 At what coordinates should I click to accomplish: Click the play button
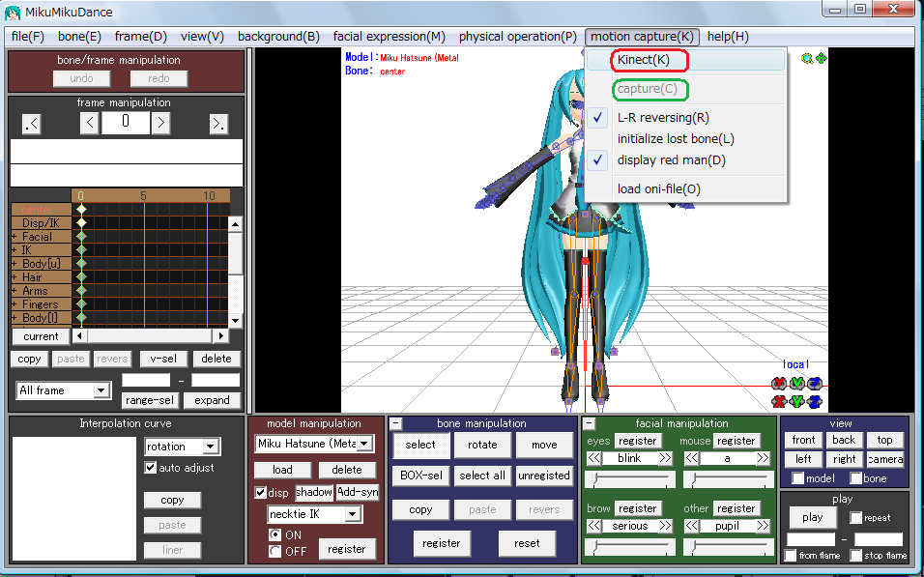(812, 517)
